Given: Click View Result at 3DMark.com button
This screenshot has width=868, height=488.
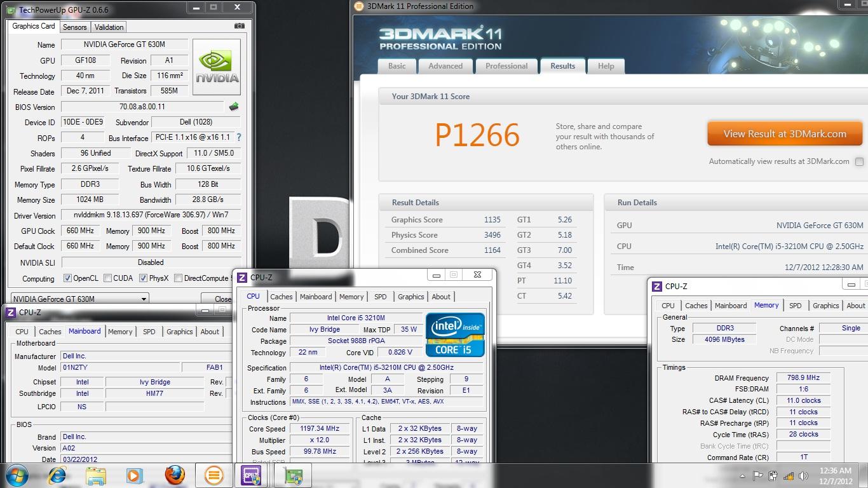Looking at the screenshot, I should click(785, 134).
